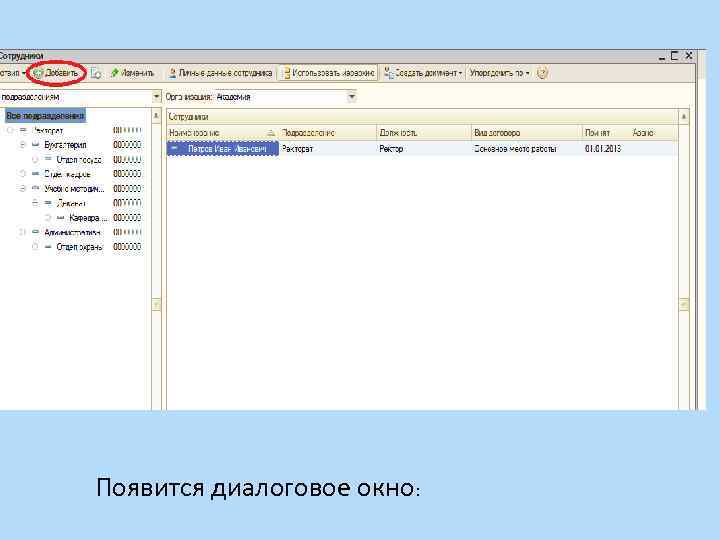Image resolution: width=720 pixels, height=540 pixels.
Task: Open Личные данные сотрудника
Action: coord(220,73)
